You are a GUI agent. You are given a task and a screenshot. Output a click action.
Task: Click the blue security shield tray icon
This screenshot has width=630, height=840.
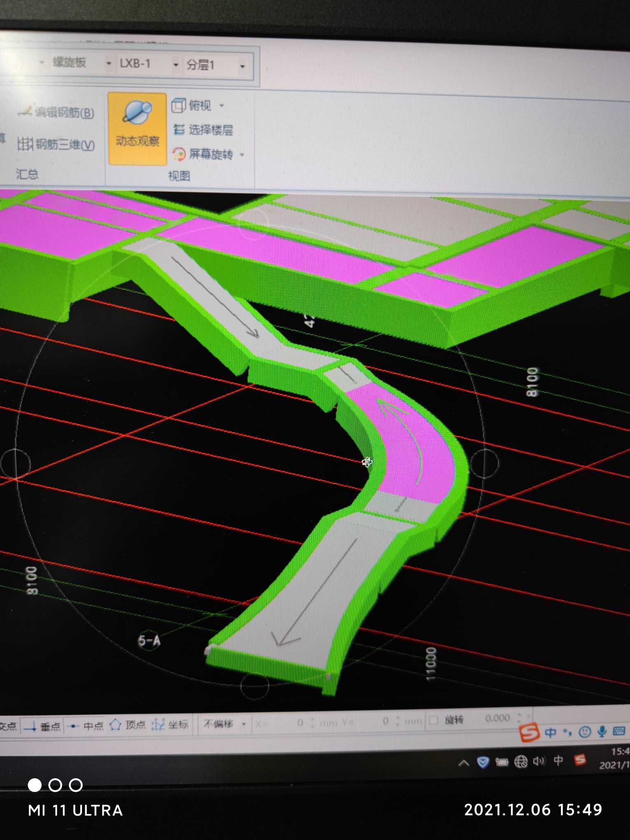(x=483, y=763)
